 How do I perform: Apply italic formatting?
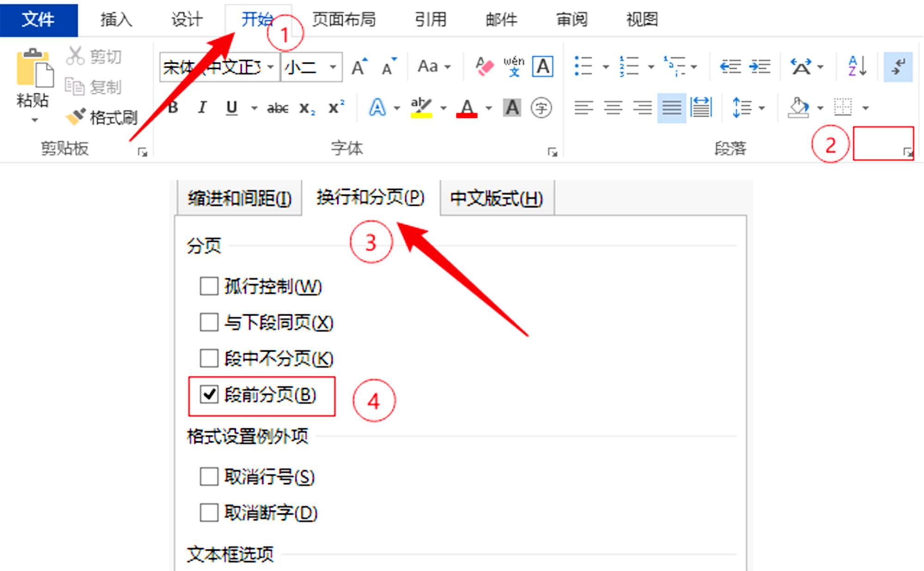[202, 108]
